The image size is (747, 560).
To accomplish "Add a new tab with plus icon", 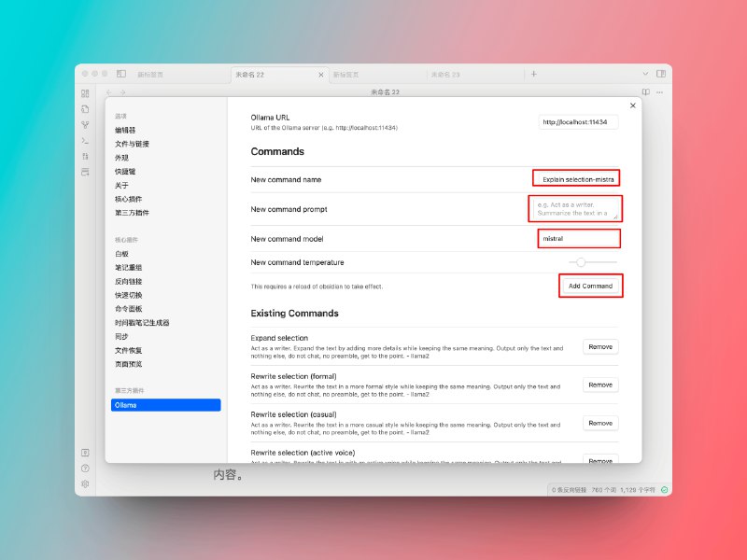I will [534, 74].
